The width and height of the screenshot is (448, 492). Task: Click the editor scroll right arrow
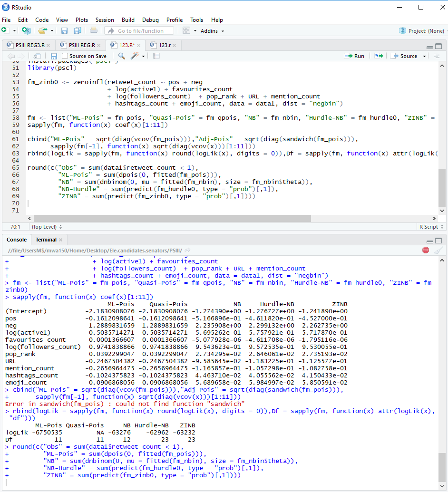pos(434,218)
